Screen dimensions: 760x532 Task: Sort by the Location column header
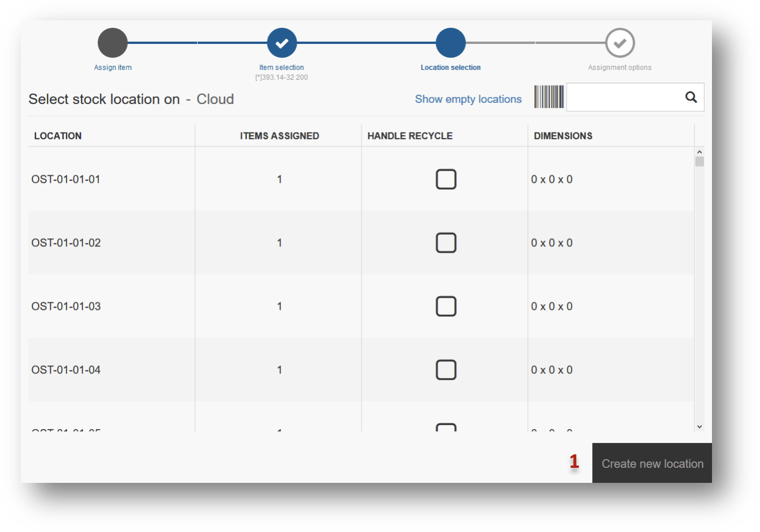58,136
